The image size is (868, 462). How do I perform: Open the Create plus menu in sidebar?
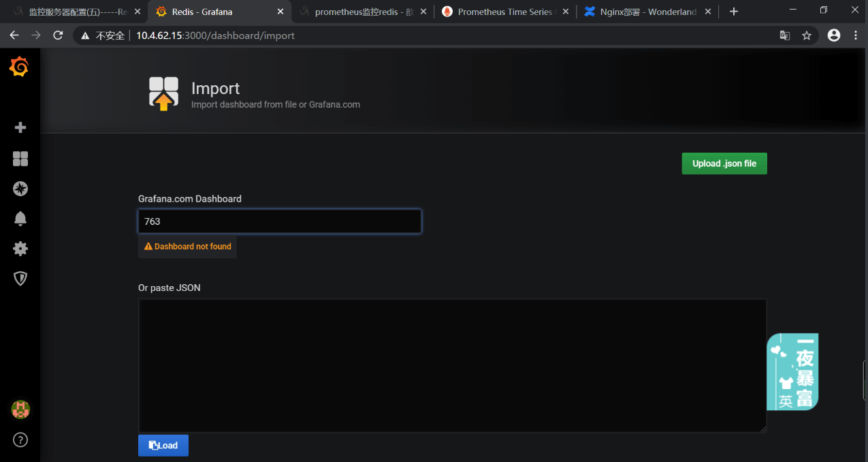[20, 127]
